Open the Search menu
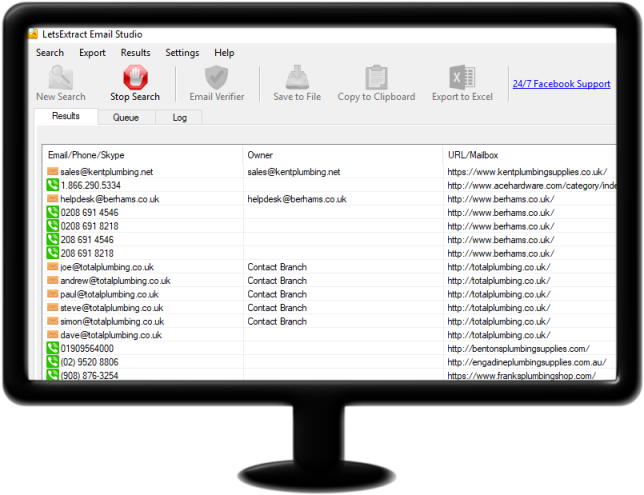 [50, 53]
